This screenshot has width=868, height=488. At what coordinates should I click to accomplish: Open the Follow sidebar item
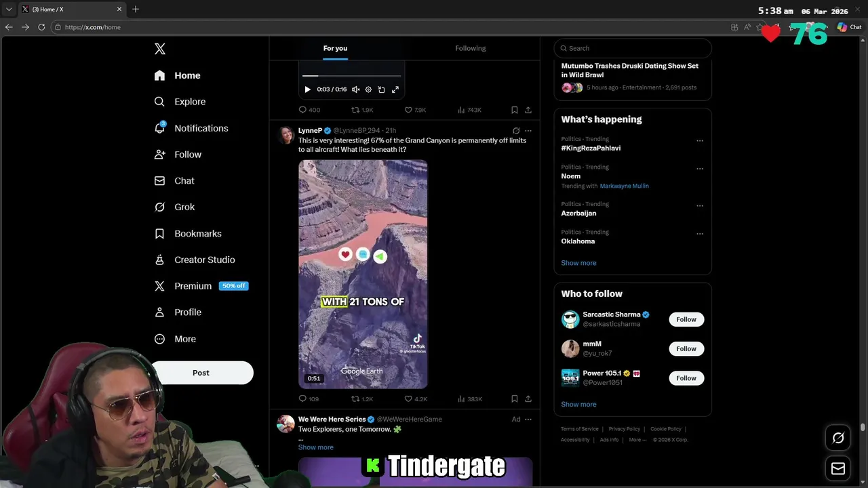178,155
